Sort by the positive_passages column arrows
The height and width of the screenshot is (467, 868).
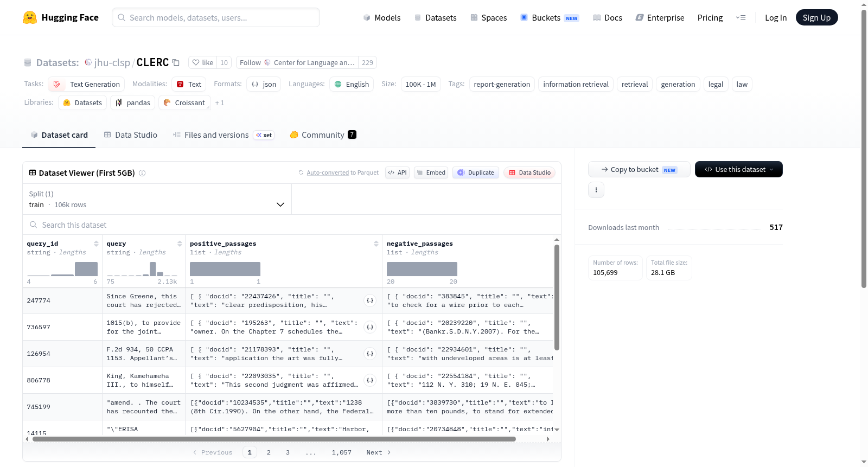coord(376,244)
